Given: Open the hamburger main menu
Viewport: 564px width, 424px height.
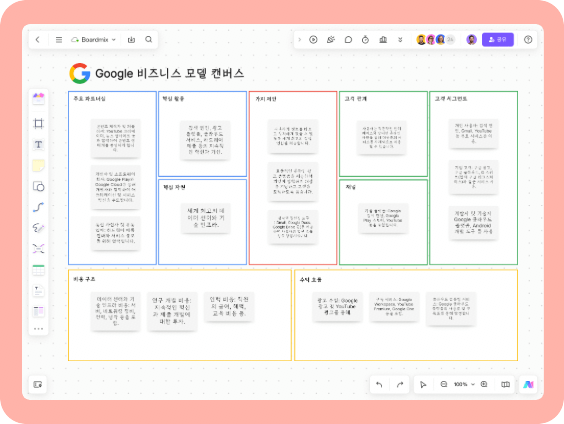Looking at the screenshot, I should point(59,40).
